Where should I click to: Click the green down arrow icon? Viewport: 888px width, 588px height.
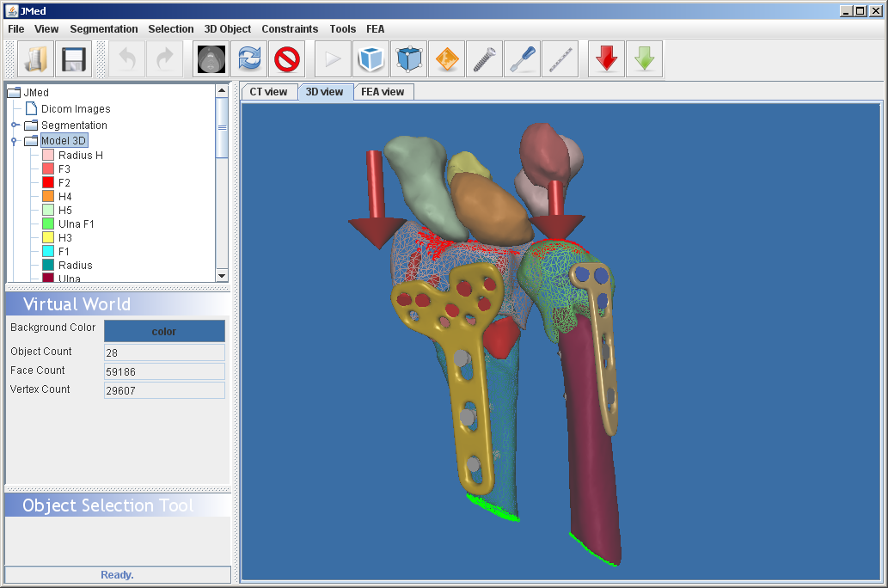tap(645, 59)
